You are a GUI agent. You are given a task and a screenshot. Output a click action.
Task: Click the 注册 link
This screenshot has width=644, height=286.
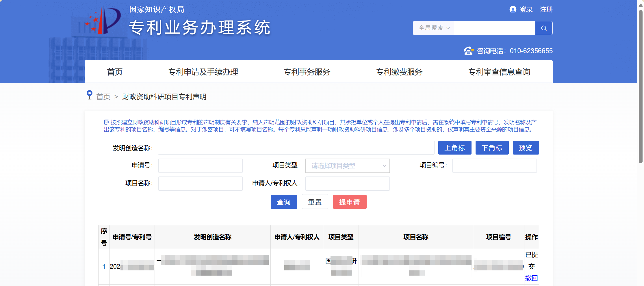[x=546, y=10]
